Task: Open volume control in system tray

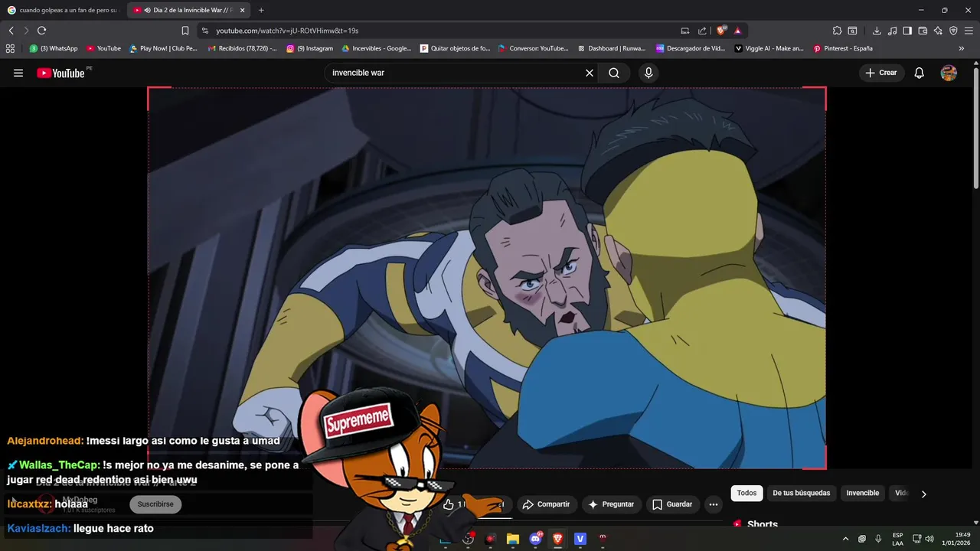Action: 929,539
